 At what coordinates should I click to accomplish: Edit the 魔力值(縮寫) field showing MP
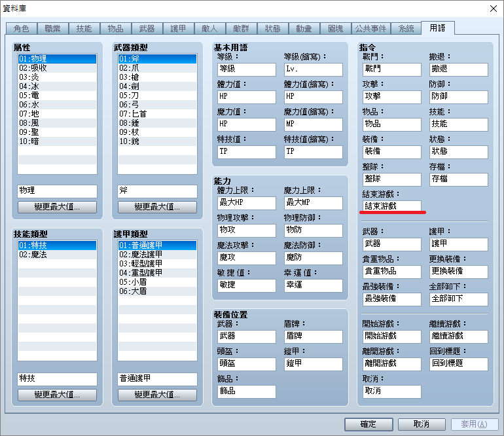[x=314, y=124]
